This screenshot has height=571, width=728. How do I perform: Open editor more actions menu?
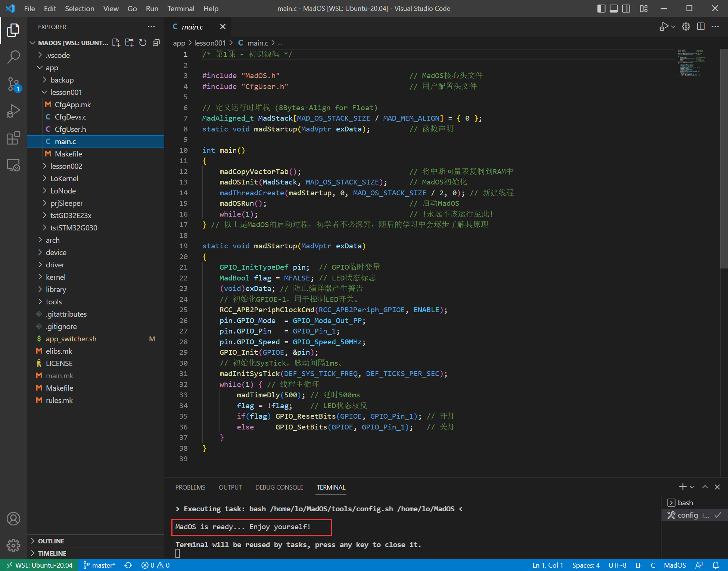(715, 27)
